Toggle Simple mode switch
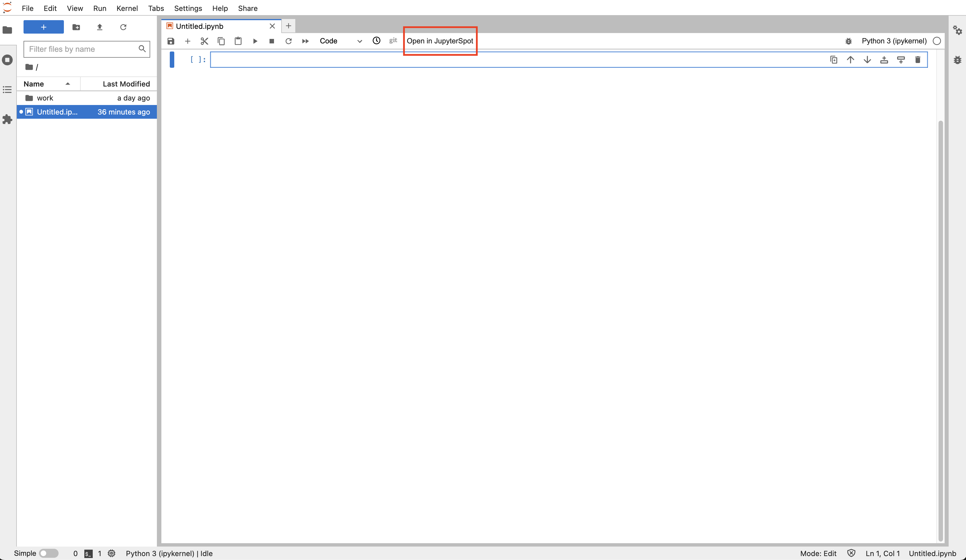 coord(50,553)
